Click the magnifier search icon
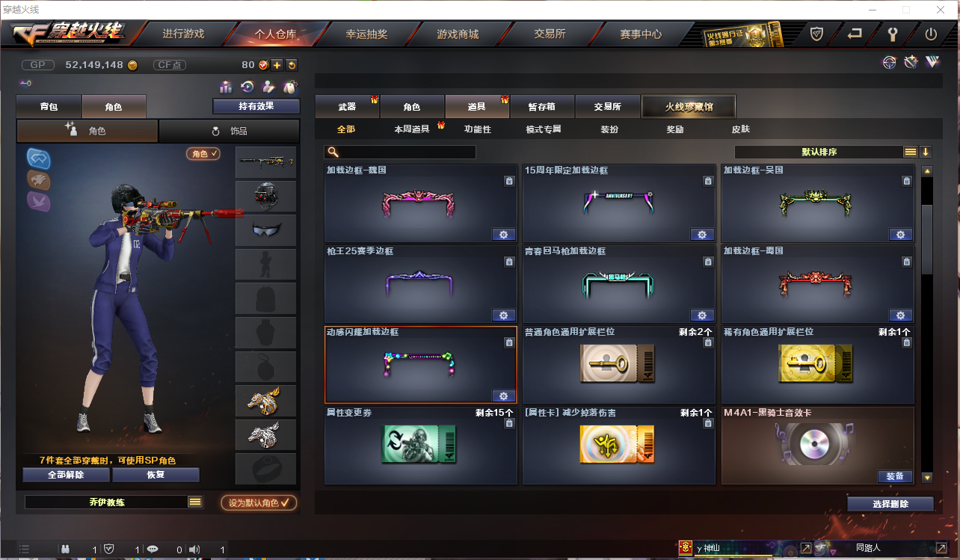 pos(333,152)
